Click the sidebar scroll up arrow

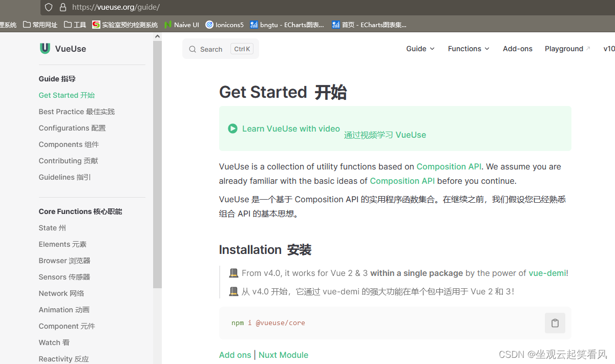(157, 36)
